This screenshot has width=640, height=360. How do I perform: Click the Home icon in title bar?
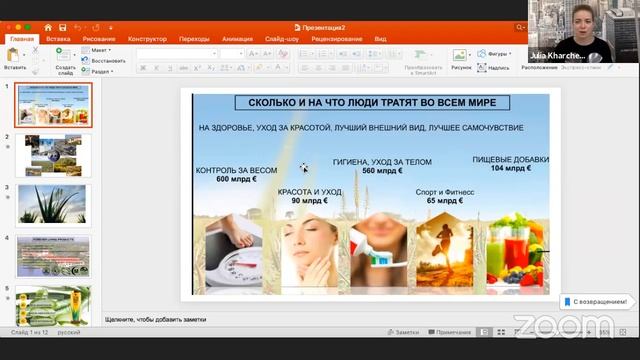[48, 27]
